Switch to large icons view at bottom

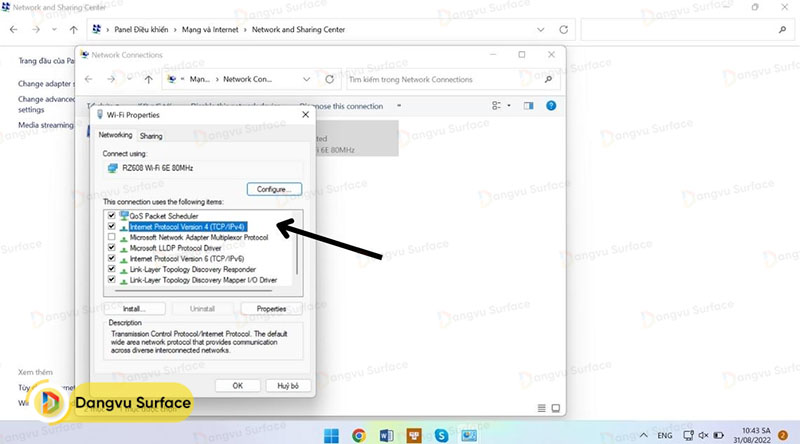point(556,408)
